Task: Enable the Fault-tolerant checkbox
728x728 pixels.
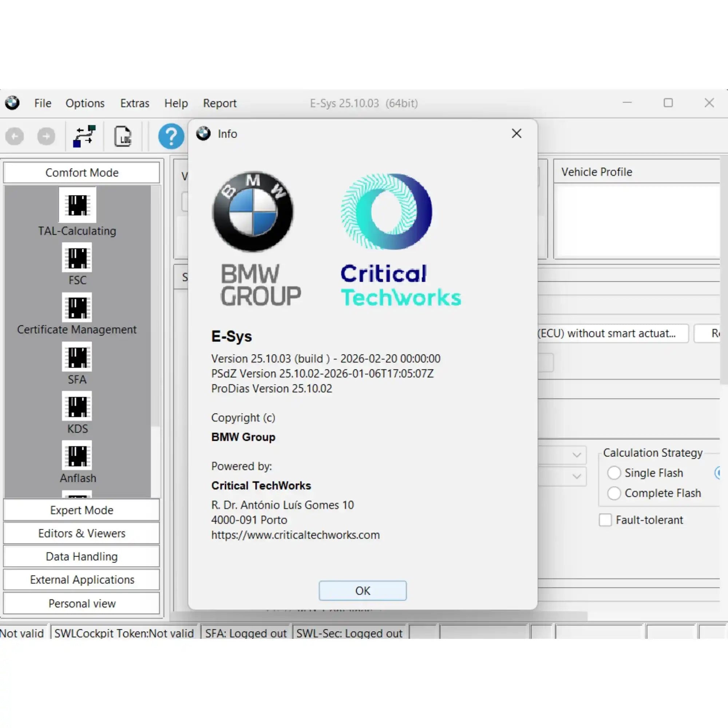Action: (x=605, y=520)
